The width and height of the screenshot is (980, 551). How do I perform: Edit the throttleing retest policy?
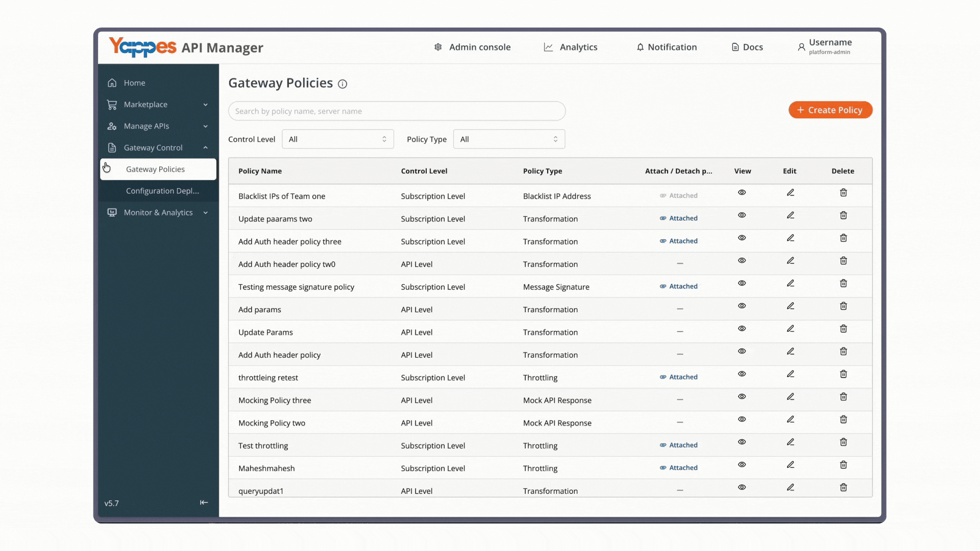pos(790,374)
